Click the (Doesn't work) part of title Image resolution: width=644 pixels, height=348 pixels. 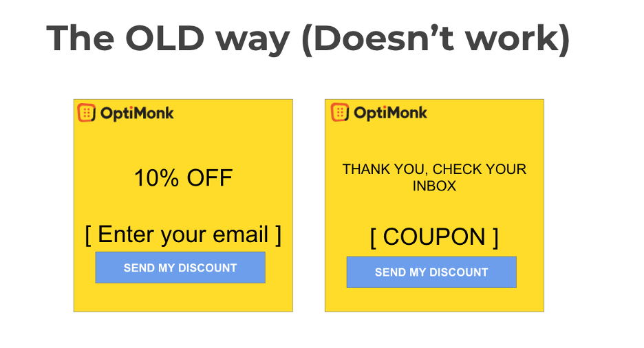pos(436,39)
